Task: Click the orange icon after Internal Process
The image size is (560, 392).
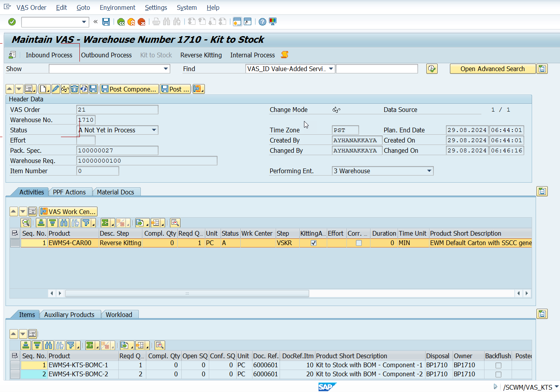Action: click(x=285, y=55)
